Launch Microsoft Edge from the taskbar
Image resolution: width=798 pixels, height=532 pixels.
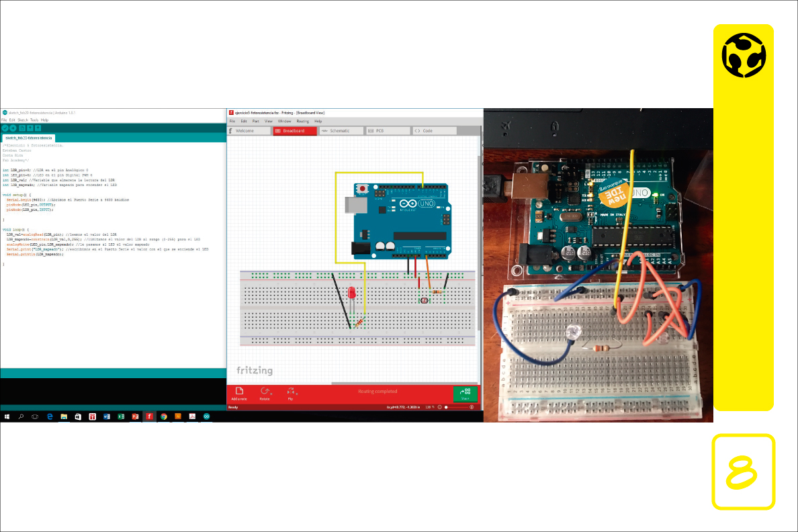pyautogui.click(x=50, y=416)
